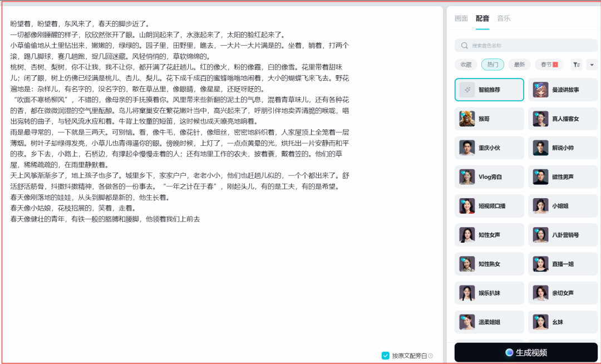Select the 春节 voice category chip
This screenshot has width=601, height=364.
[549, 65]
